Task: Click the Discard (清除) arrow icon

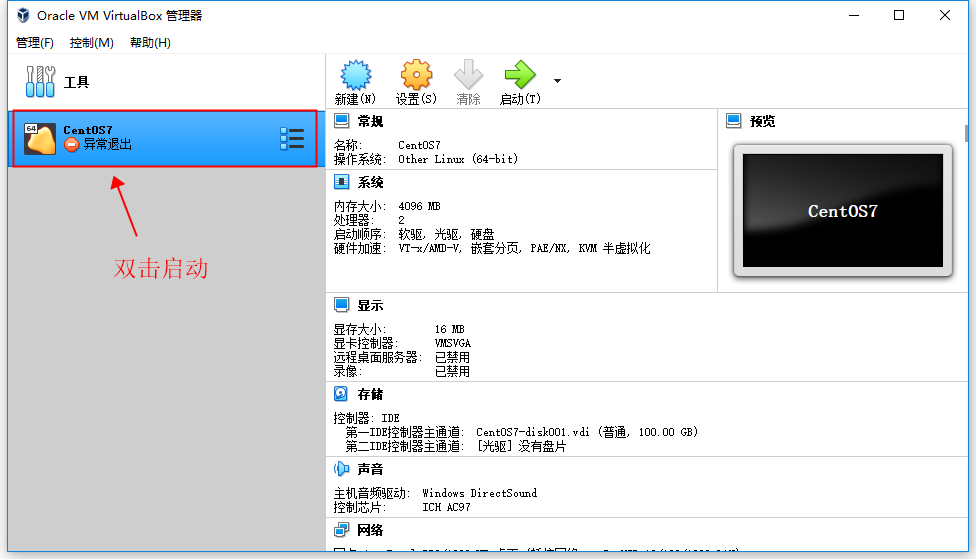Action: coord(468,75)
